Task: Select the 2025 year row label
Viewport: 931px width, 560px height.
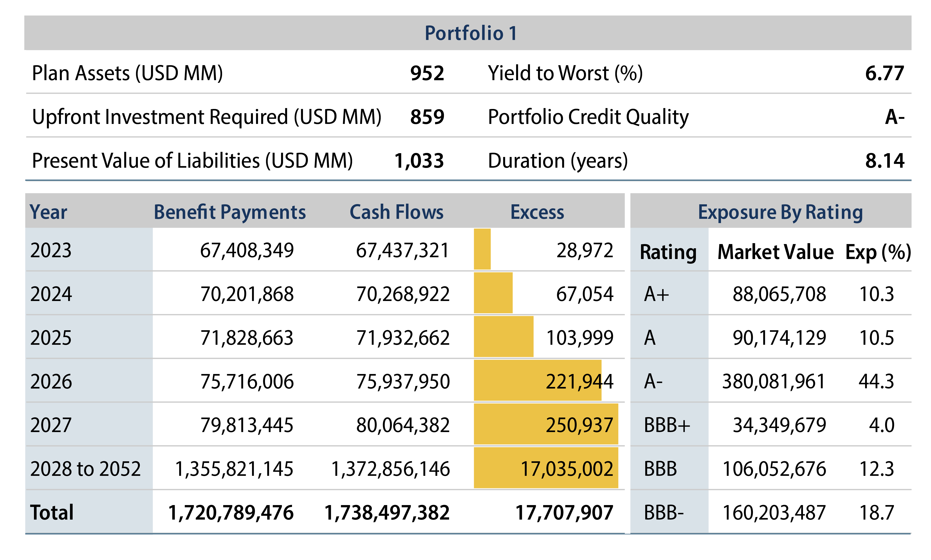Action: click(51, 338)
